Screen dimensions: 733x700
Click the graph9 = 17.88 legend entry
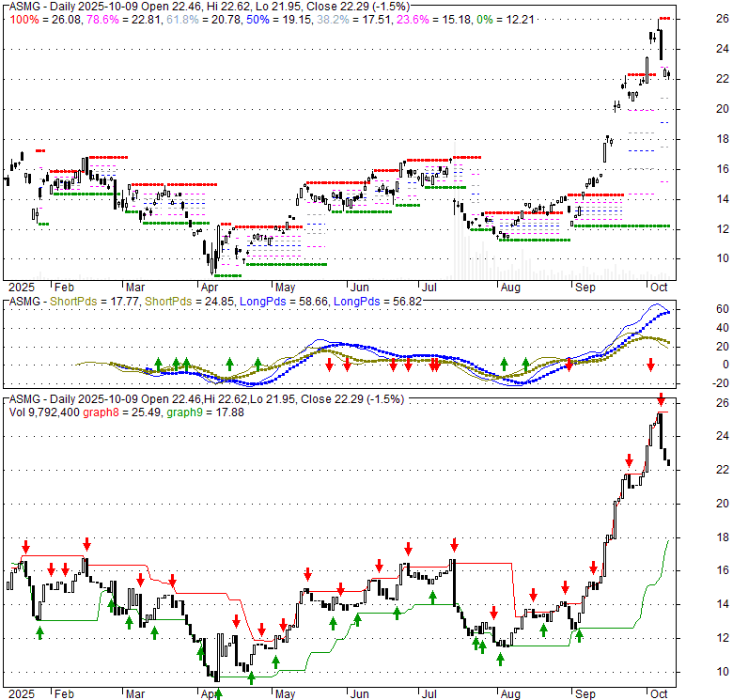[x=205, y=412]
